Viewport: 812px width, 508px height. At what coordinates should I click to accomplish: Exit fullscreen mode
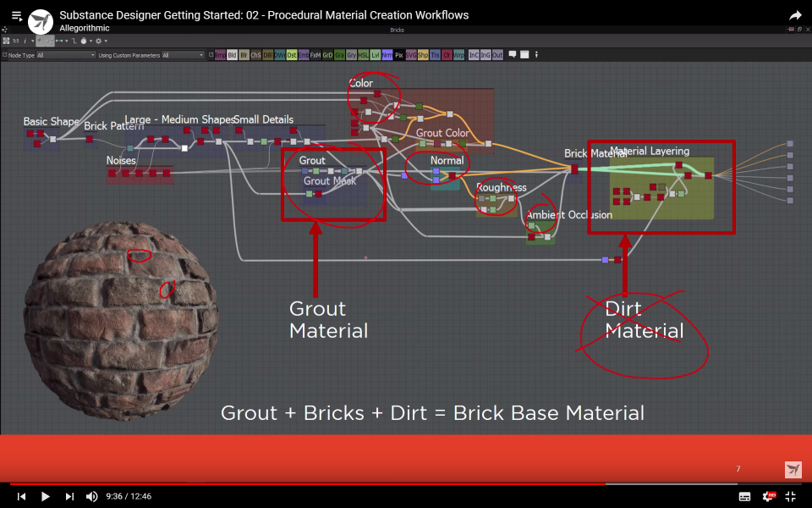(791, 497)
